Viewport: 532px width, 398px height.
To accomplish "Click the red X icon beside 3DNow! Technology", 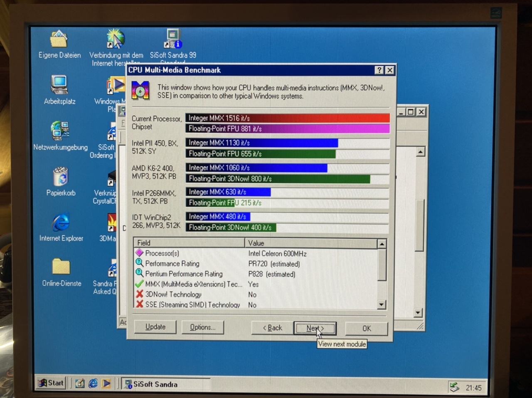I will (139, 294).
